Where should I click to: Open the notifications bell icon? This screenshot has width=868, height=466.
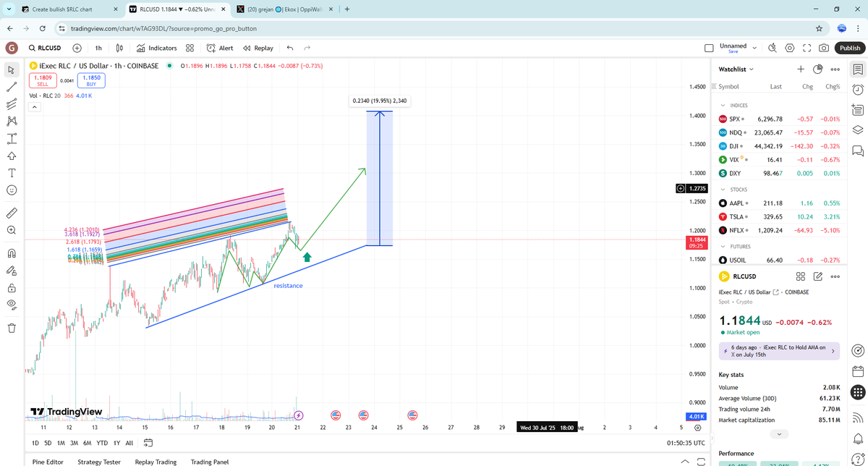[858, 438]
